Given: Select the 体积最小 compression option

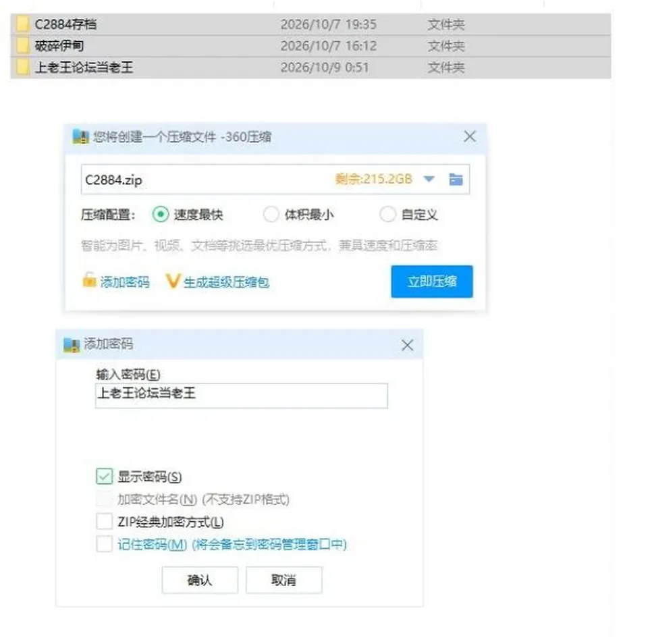Looking at the screenshot, I should (x=271, y=214).
